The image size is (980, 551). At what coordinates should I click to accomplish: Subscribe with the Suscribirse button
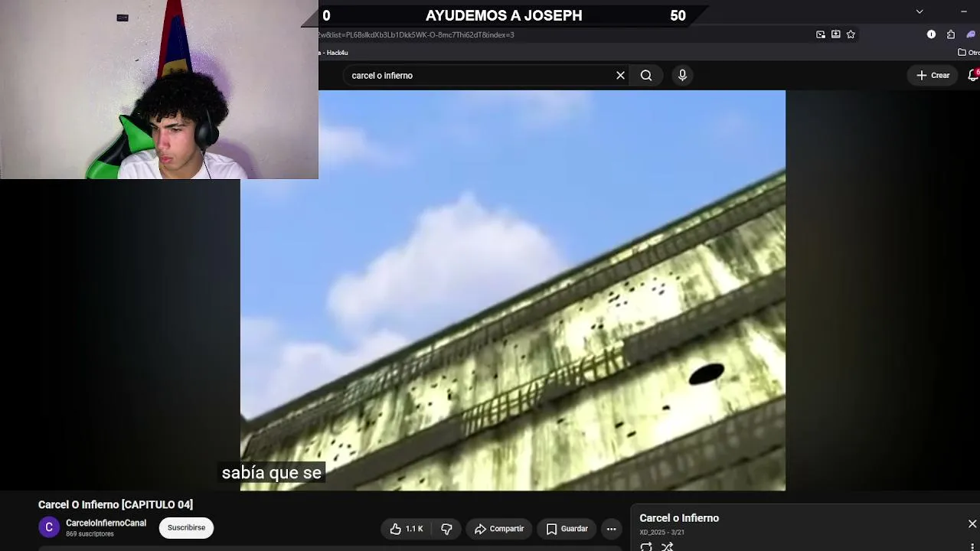pos(186,527)
